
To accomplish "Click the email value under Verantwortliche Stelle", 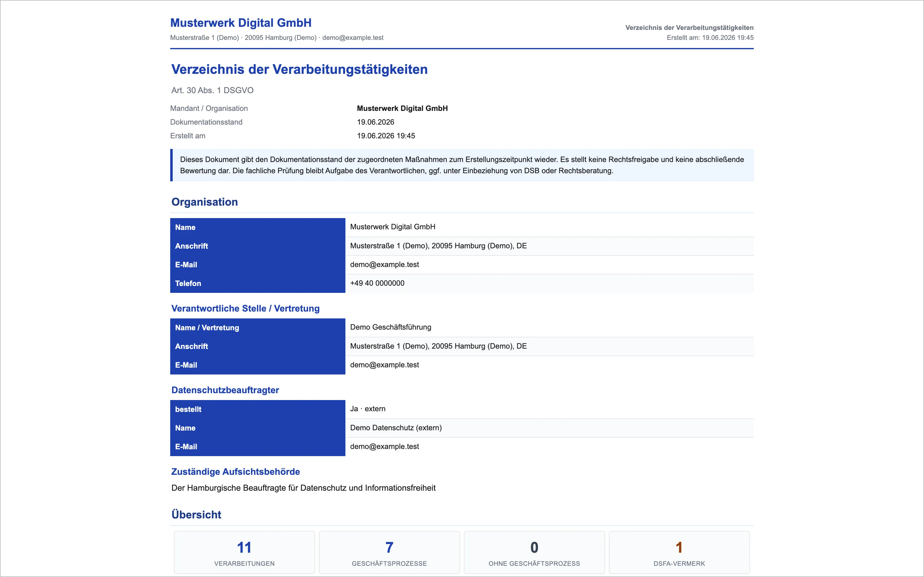I will coord(384,365).
